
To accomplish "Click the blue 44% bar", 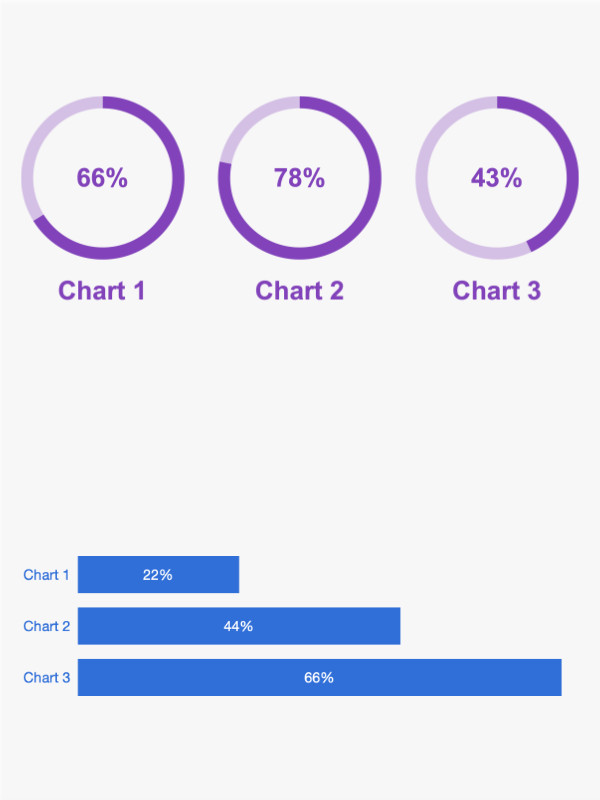I will tap(239, 626).
